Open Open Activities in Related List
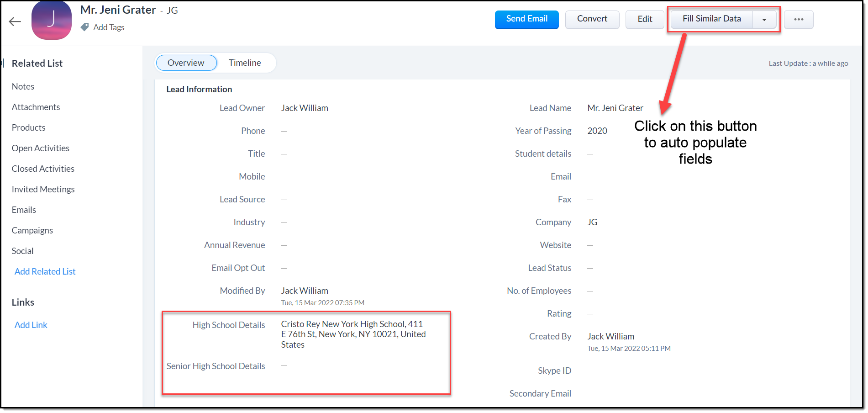Image resolution: width=868 pixels, height=413 pixels. (x=41, y=148)
